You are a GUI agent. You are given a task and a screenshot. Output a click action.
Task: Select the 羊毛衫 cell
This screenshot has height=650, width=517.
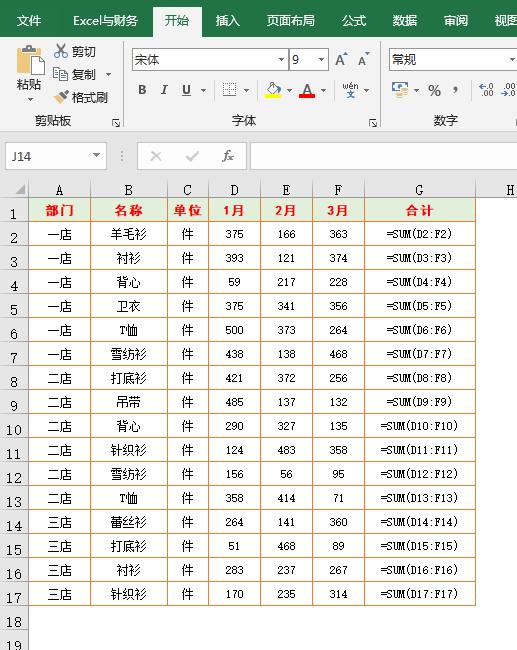click(x=129, y=234)
